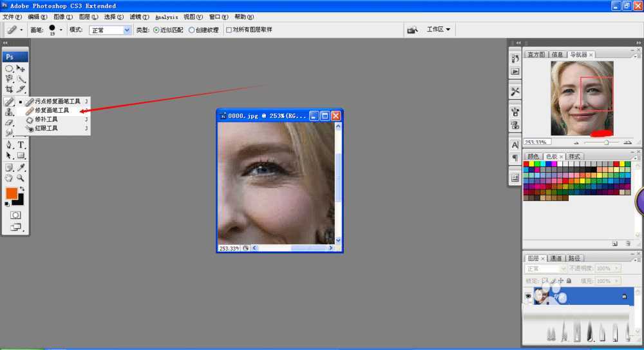
Task: Select the Zoom magnifier tool
Action: 21,177
